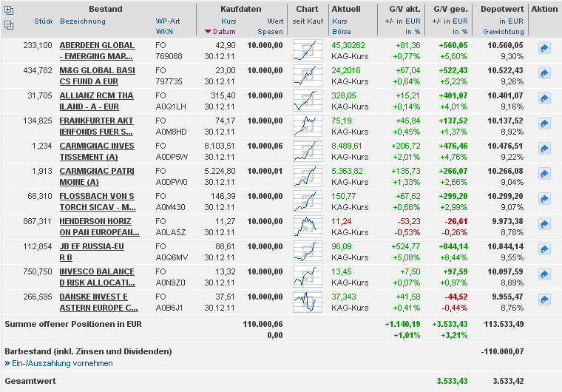The height and width of the screenshot is (392, 562).
Task: Open action arrow for Aberdeen Global
Action: [544, 48]
